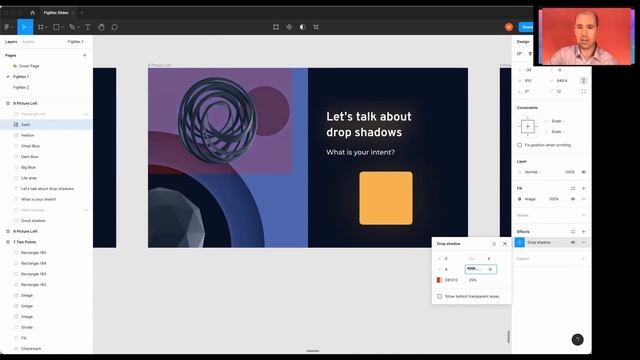Toggle visibility of the Image fill
The width and height of the screenshot is (640, 360).
(x=573, y=199)
